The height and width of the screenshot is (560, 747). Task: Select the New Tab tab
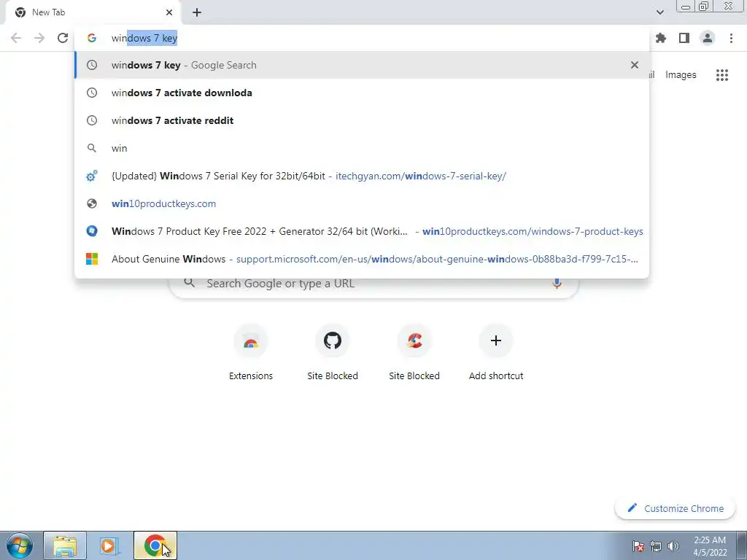pyautogui.click(x=93, y=12)
